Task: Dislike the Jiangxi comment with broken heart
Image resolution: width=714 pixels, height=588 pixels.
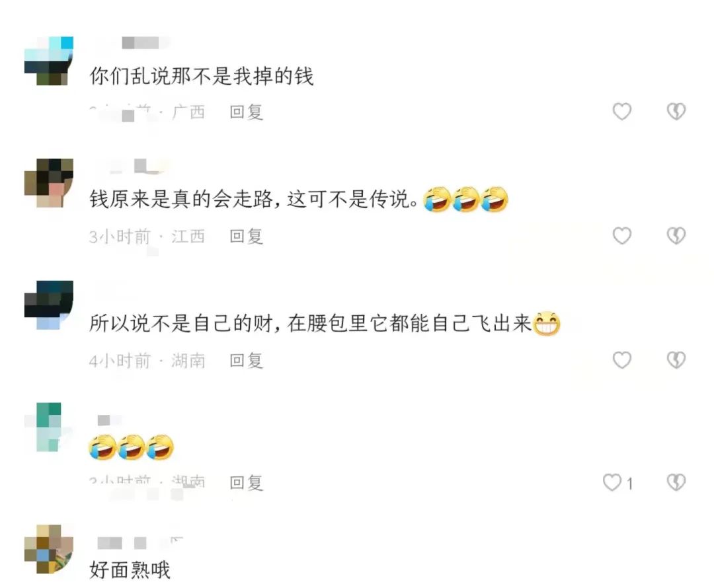Action: tap(676, 236)
